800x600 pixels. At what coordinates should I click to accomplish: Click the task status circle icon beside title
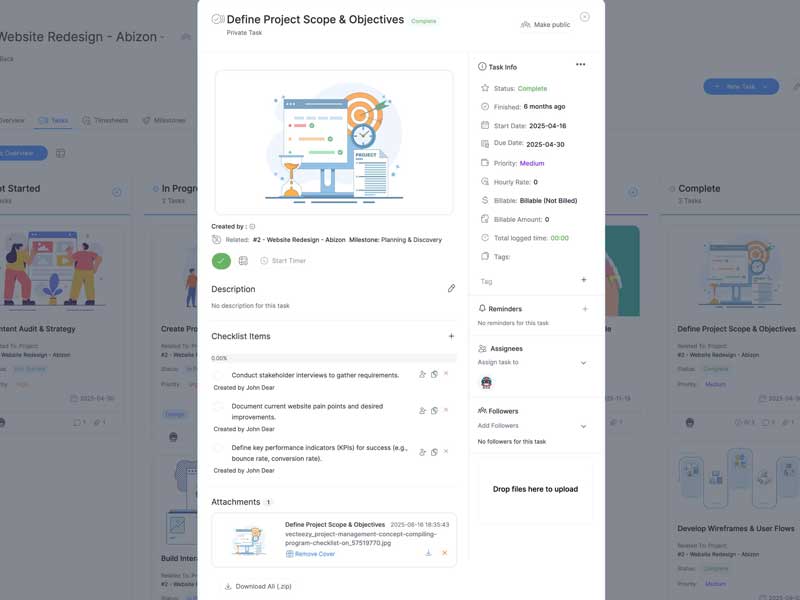217,19
